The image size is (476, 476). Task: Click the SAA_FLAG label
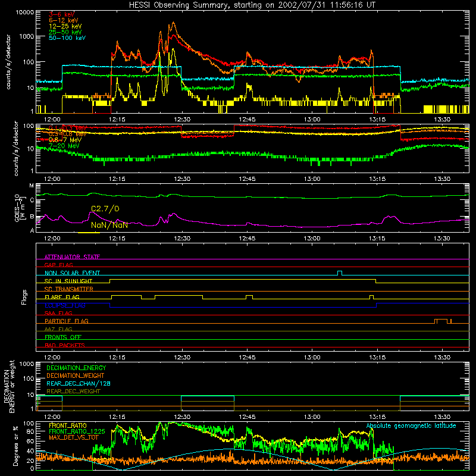(x=58, y=313)
